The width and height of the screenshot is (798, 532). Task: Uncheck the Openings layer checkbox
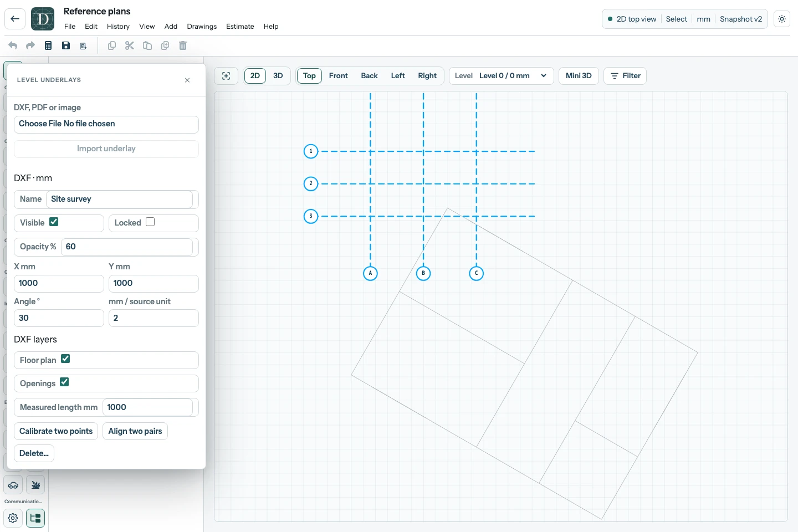click(x=64, y=382)
